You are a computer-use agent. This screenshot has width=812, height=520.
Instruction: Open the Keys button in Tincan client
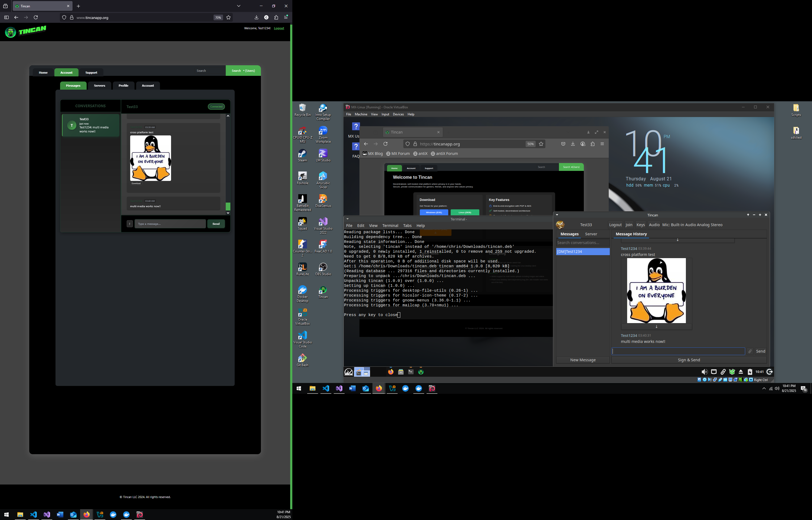(x=640, y=225)
